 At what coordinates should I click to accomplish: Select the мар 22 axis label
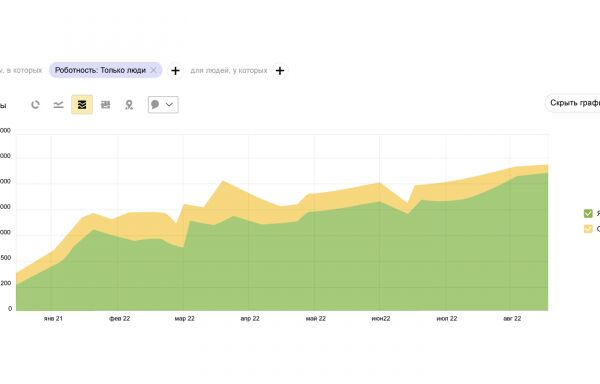(184, 318)
